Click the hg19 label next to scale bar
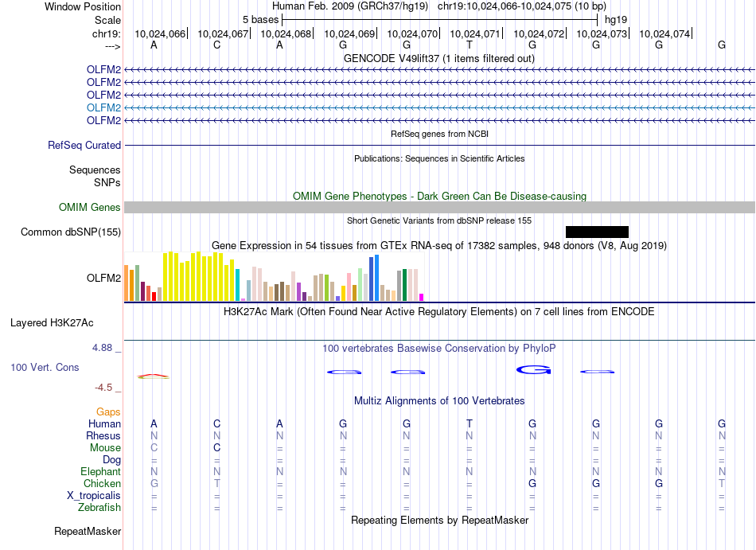 point(616,20)
